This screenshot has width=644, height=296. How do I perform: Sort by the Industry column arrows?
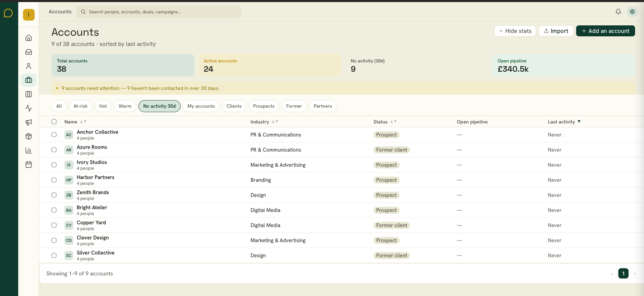[275, 121]
